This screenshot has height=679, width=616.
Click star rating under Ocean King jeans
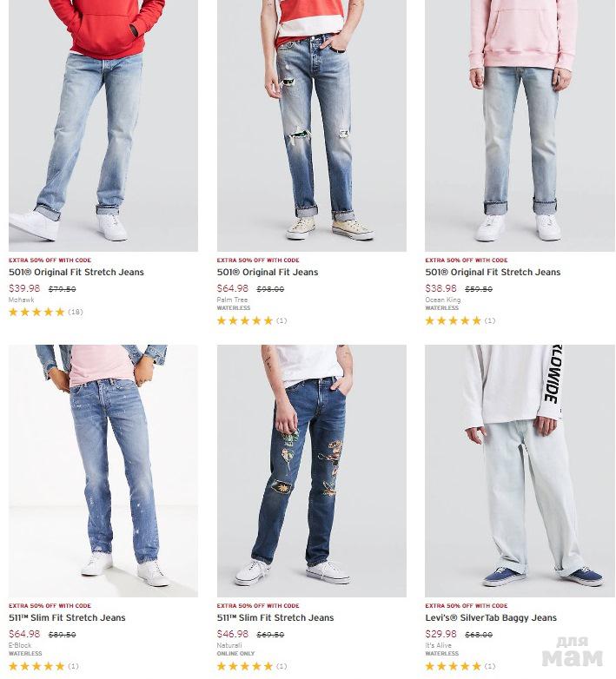(x=460, y=320)
